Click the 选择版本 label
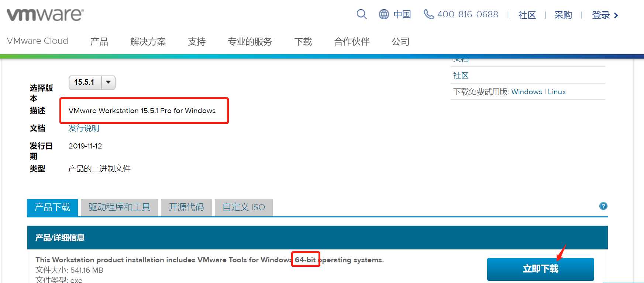 (41, 93)
